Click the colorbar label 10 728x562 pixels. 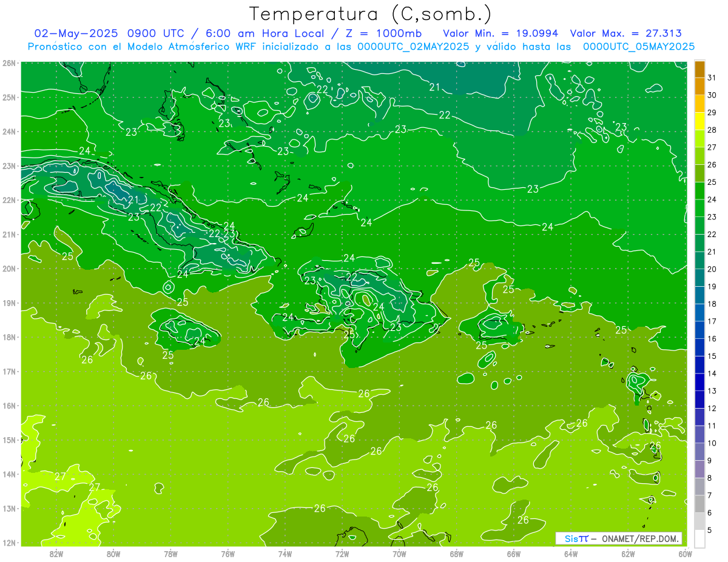point(712,443)
